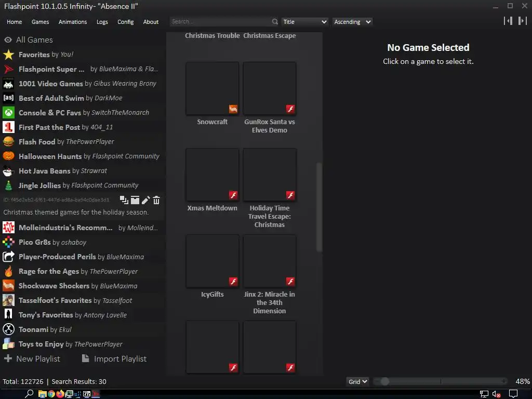
Task: Open Windows taskbar search icon
Action: click(x=29, y=394)
